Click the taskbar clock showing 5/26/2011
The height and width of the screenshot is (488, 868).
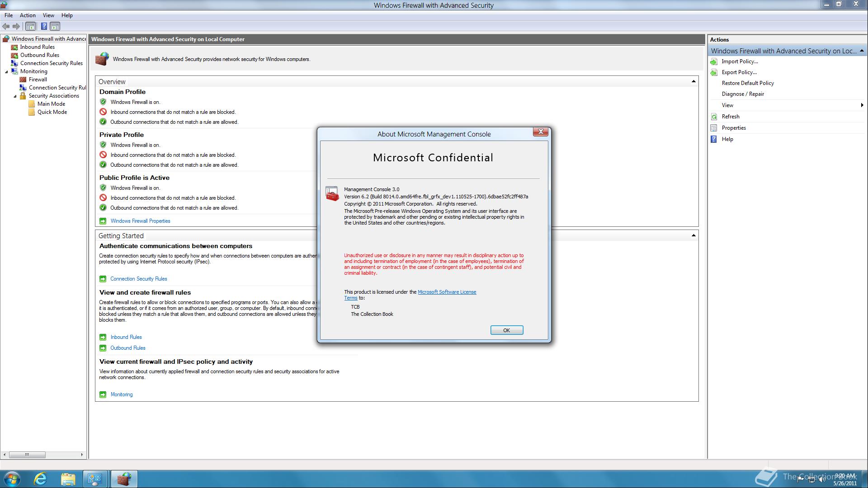tap(844, 479)
